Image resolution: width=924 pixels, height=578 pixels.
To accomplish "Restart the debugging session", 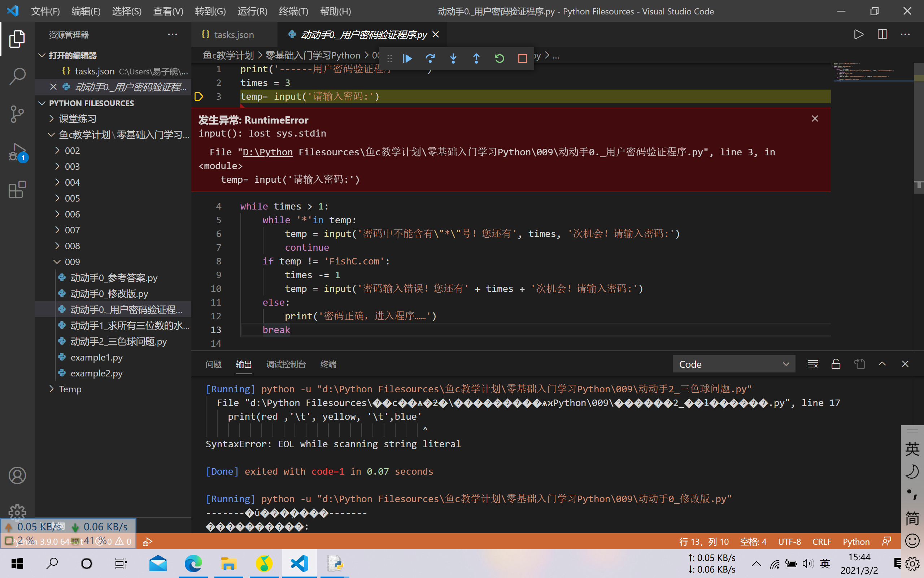I will coord(500,59).
